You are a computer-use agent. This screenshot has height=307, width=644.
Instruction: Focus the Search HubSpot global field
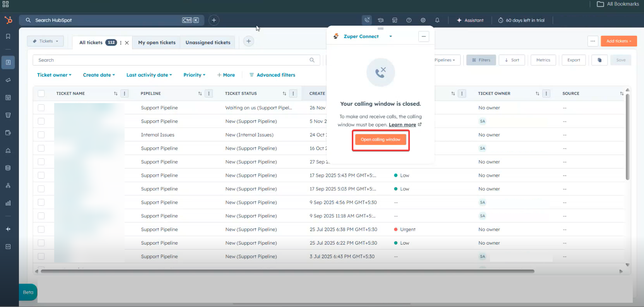pos(112,20)
